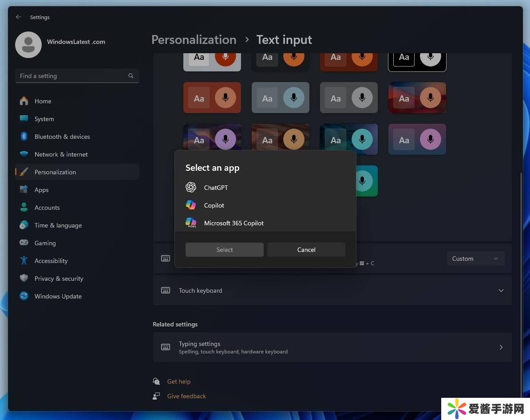Screen dimensions: 530x420
Task: Click the user profile avatar
Action: coord(28,45)
